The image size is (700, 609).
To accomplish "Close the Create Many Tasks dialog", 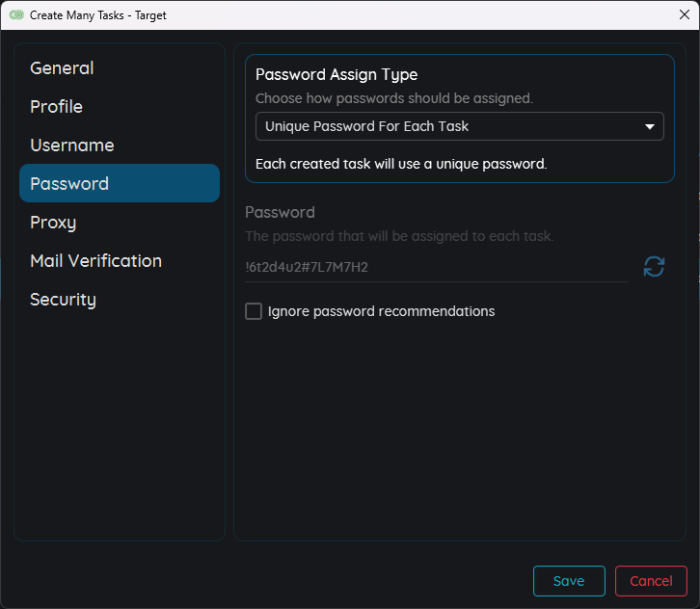I will point(684,14).
